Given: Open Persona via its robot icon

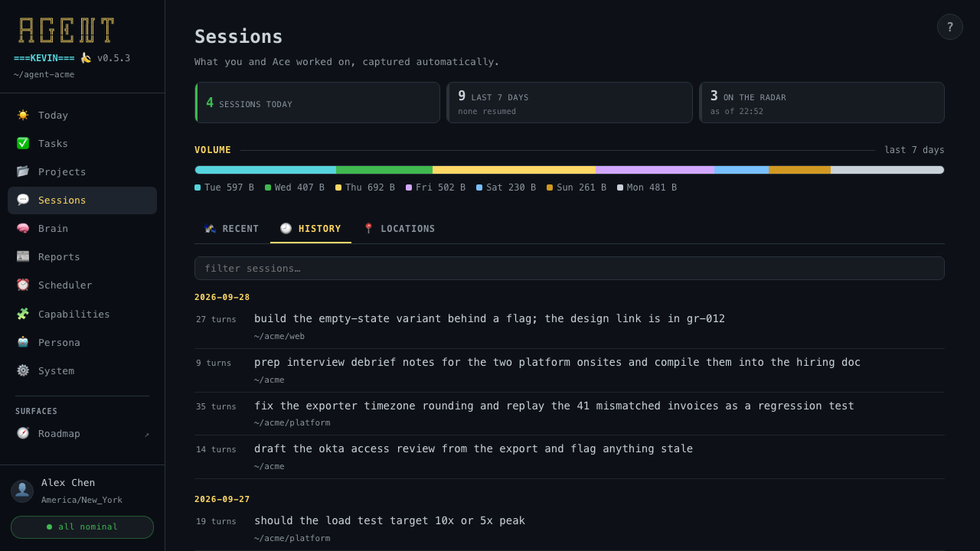Looking at the screenshot, I should pos(23,342).
